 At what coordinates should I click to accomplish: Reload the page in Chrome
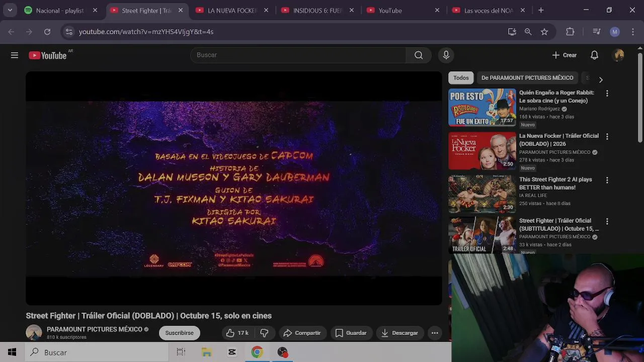pyautogui.click(x=47, y=32)
